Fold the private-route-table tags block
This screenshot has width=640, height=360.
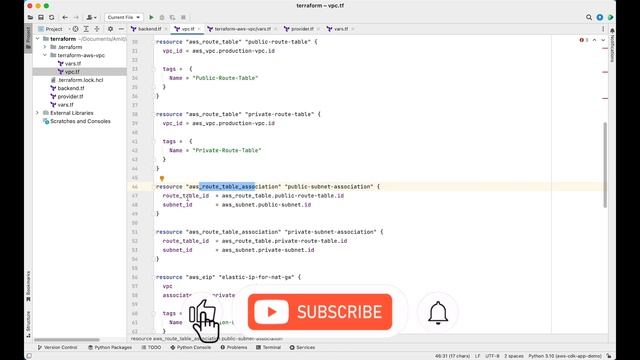tap(154, 141)
